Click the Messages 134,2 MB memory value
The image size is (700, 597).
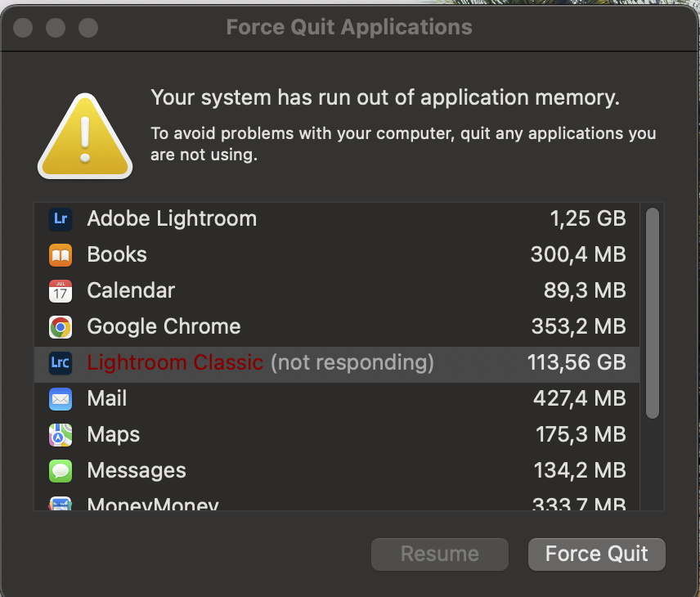coord(578,470)
